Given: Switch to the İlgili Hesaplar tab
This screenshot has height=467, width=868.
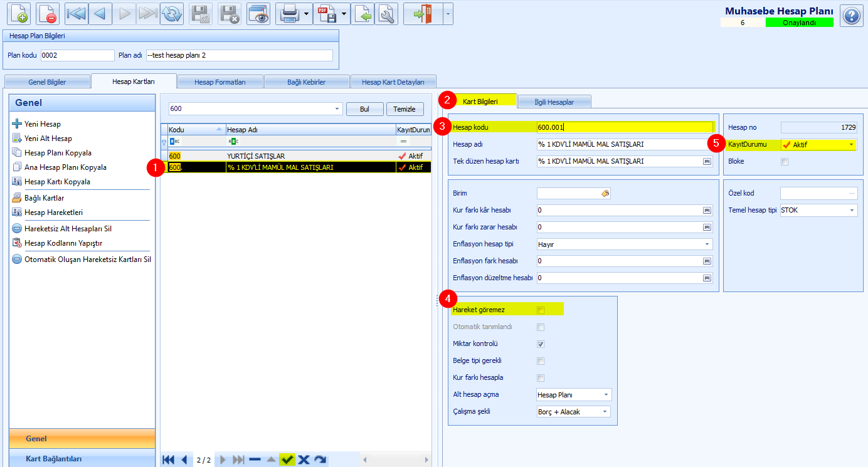Looking at the screenshot, I should click(x=554, y=102).
